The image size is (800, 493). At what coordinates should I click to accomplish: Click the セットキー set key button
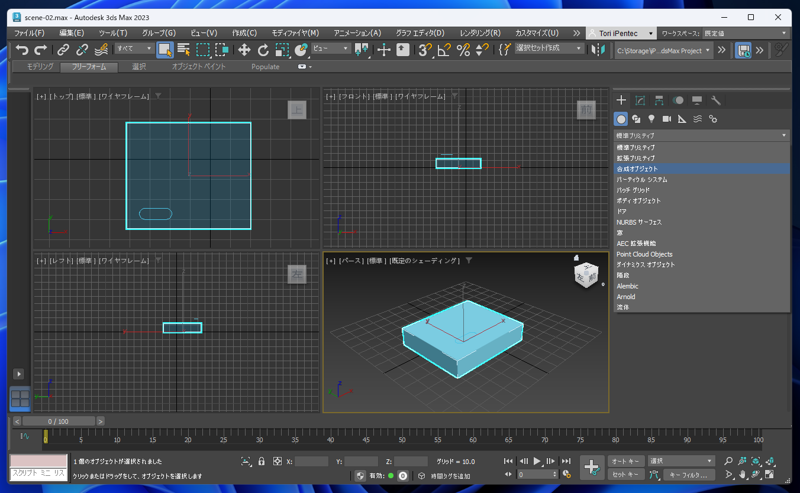(x=625, y=475)
